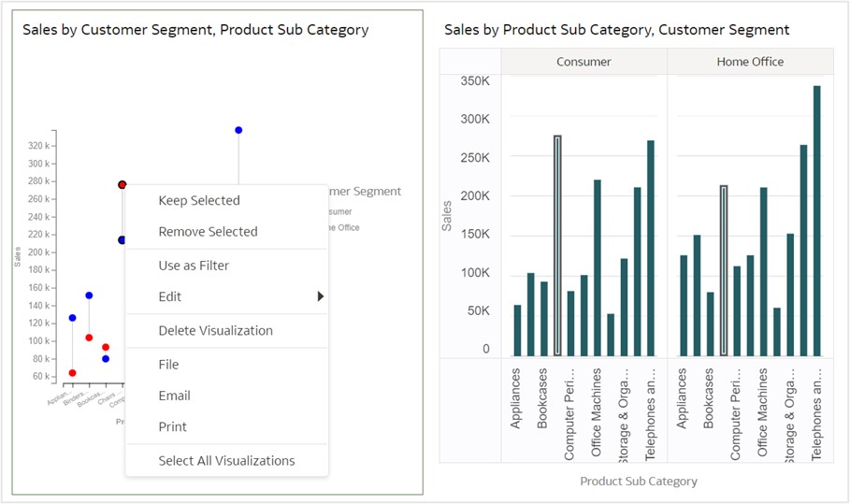
Task: Expand the Edit submenu arrow
Action: coord(320,296)
